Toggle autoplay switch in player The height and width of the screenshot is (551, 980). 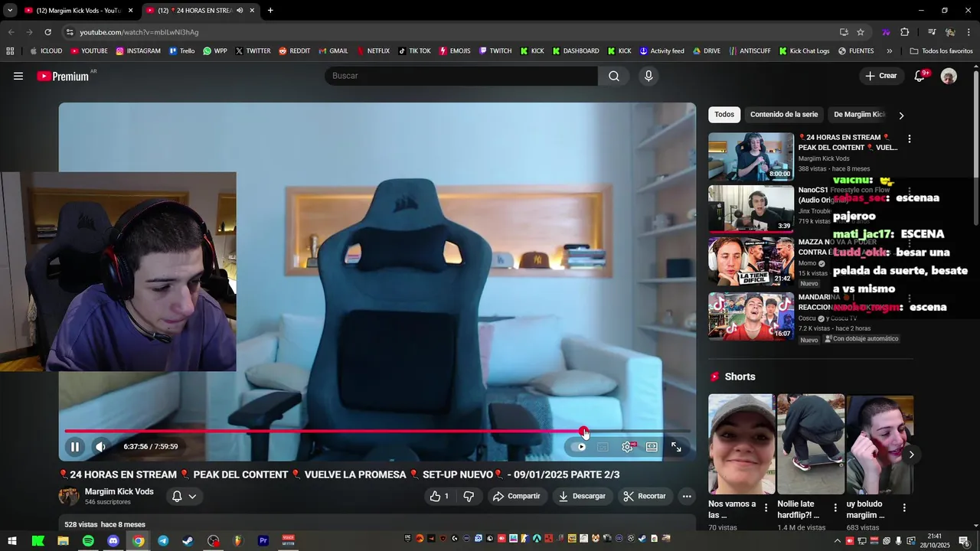coord(580,447)
